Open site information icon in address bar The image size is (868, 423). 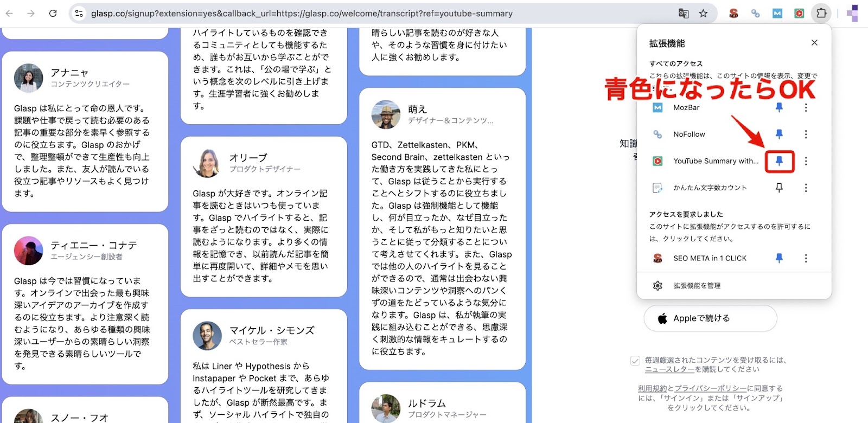79,13
